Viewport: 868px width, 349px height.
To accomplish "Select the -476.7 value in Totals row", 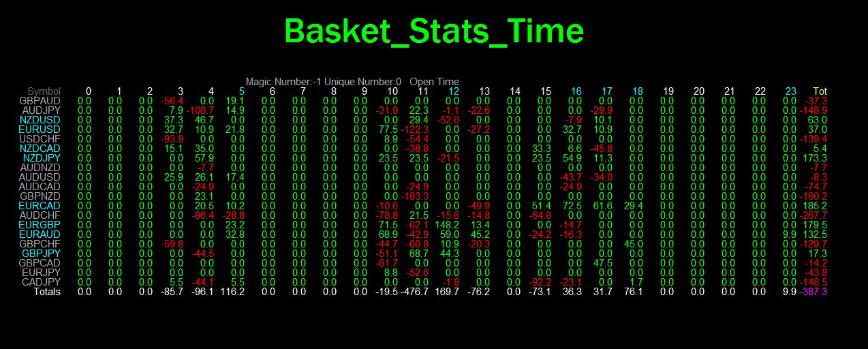I will click(x=415, y=292).
